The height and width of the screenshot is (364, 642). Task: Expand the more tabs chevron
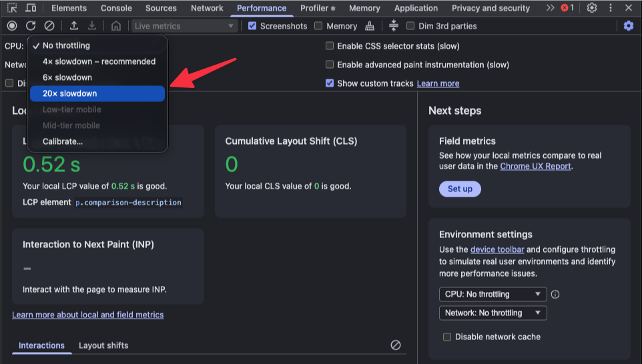tap(550, 8)
